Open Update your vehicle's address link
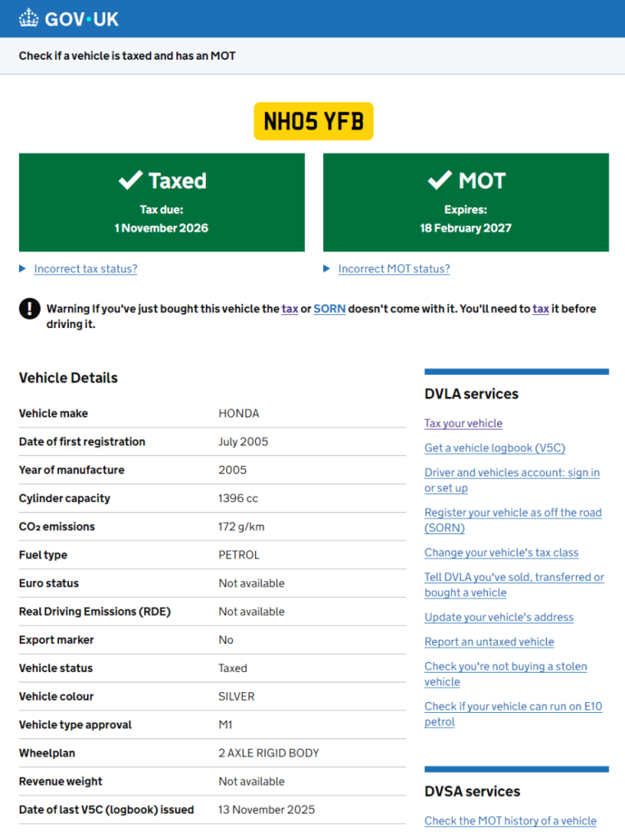The image size is (625, 840). pyautogui.click(x=499, y=618)
